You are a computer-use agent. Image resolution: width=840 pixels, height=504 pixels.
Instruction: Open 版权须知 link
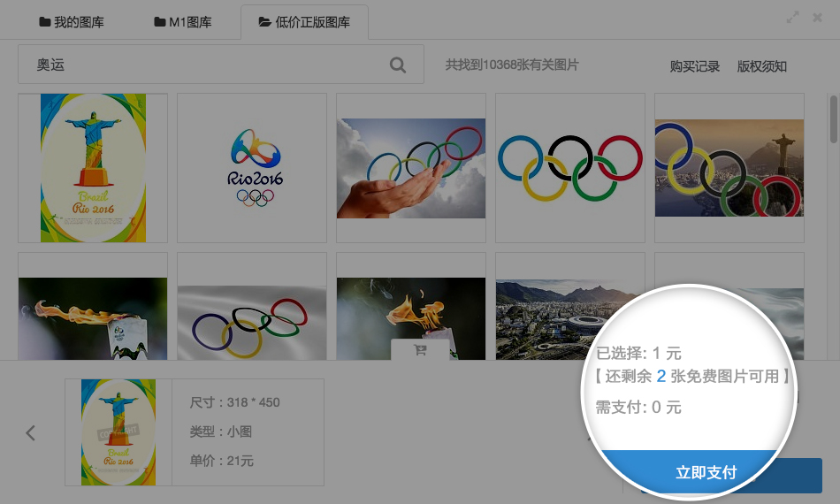pos(762,66)
